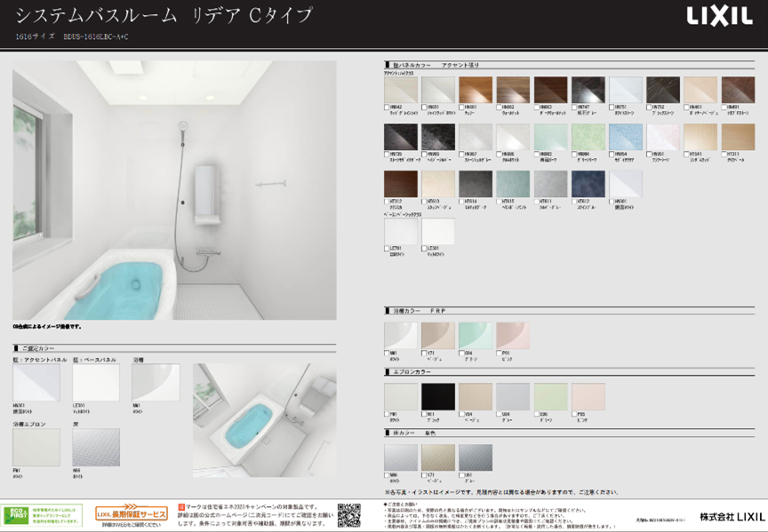Tick the HN752 black marble panel checkbox
This screenshot has width=768, height=532.
tap(649, 107)
